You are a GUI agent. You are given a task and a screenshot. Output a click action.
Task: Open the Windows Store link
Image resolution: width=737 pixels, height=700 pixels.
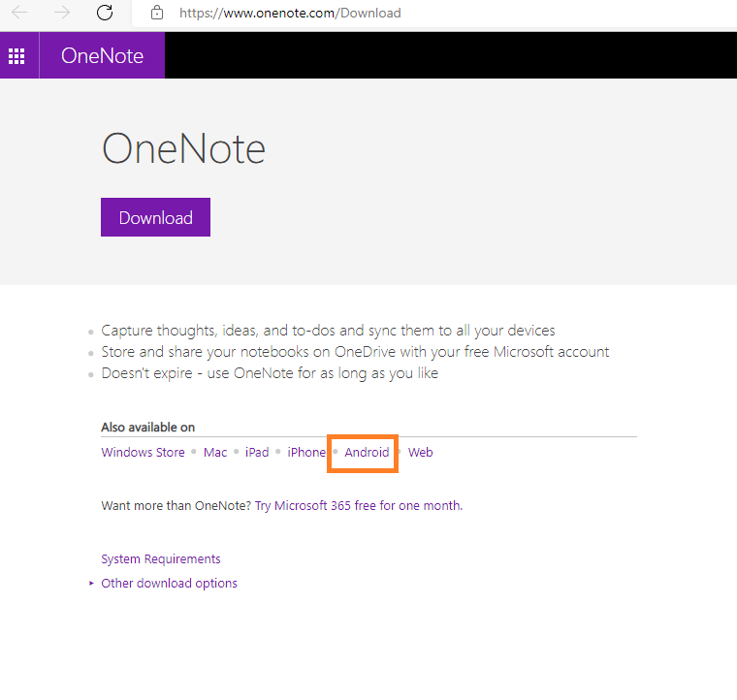point(143,453)
